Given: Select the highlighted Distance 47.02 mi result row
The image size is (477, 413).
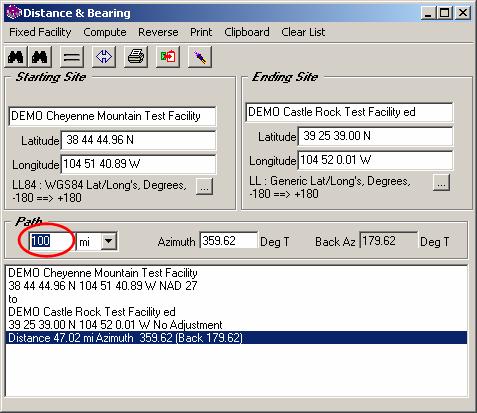Looking at the screenshot, I should 236,338.
